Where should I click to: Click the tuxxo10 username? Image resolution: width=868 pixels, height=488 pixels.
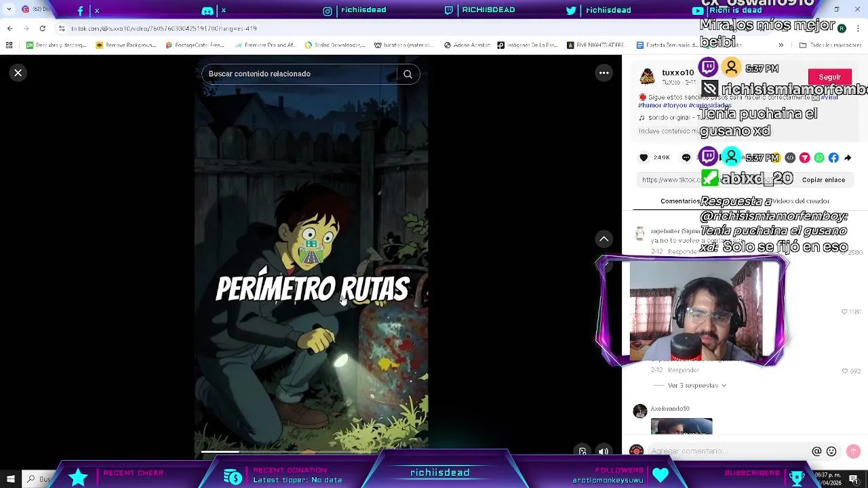[x=678, y=73]
